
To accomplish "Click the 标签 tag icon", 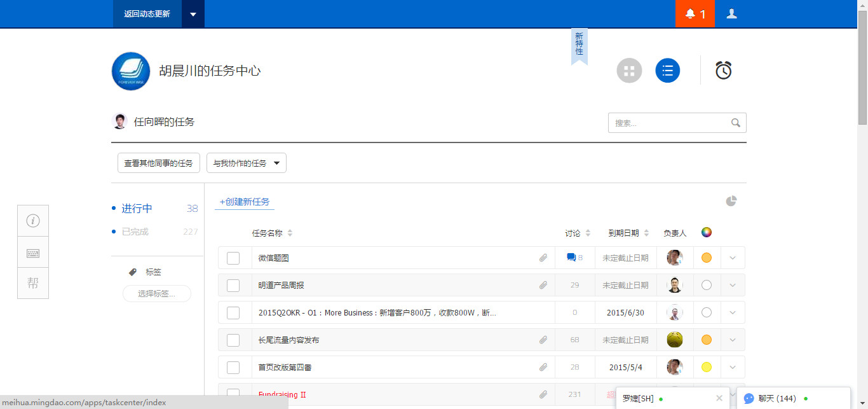I will pos(133,272).
